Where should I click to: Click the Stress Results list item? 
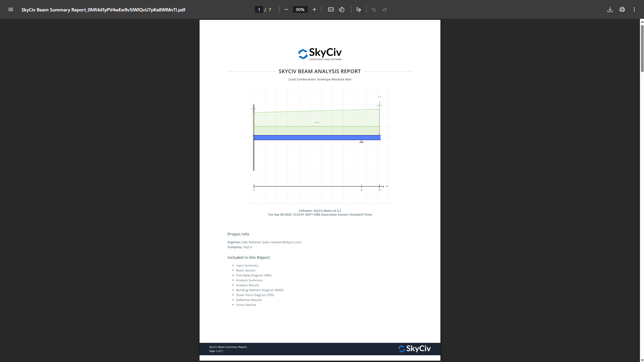coord(246,305)
